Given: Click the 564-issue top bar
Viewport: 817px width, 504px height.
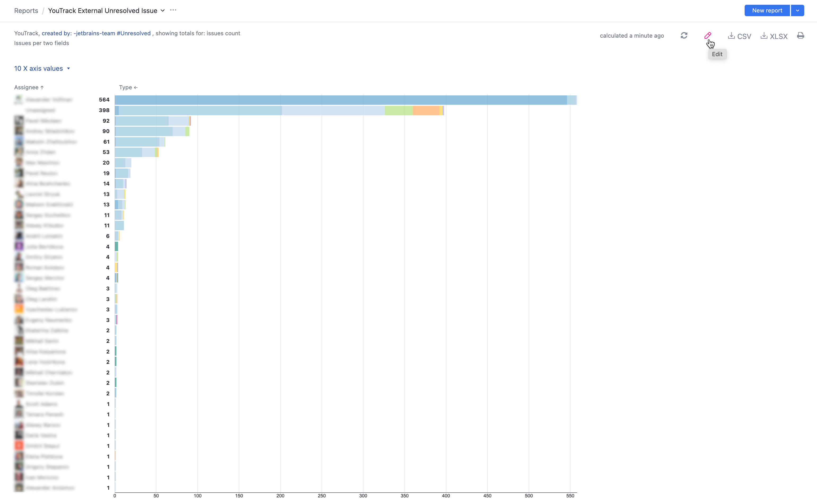Looking at the screenshot, I should click(340, 100).
